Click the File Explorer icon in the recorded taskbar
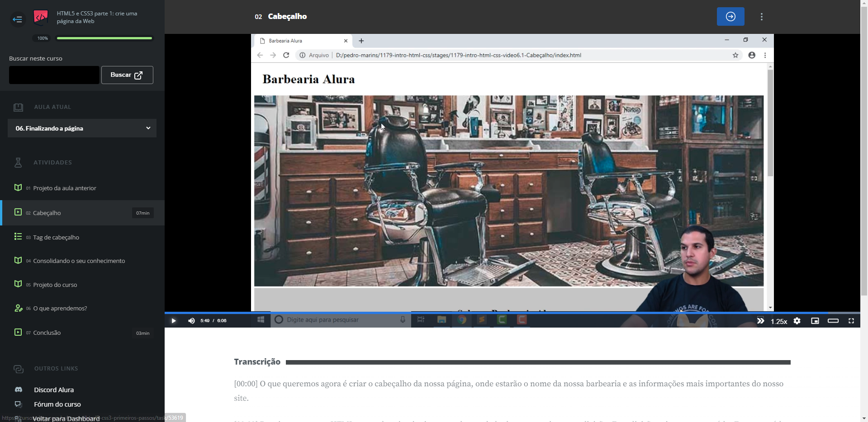The height and width of the screenshot is (422, 868). point(441,320)
